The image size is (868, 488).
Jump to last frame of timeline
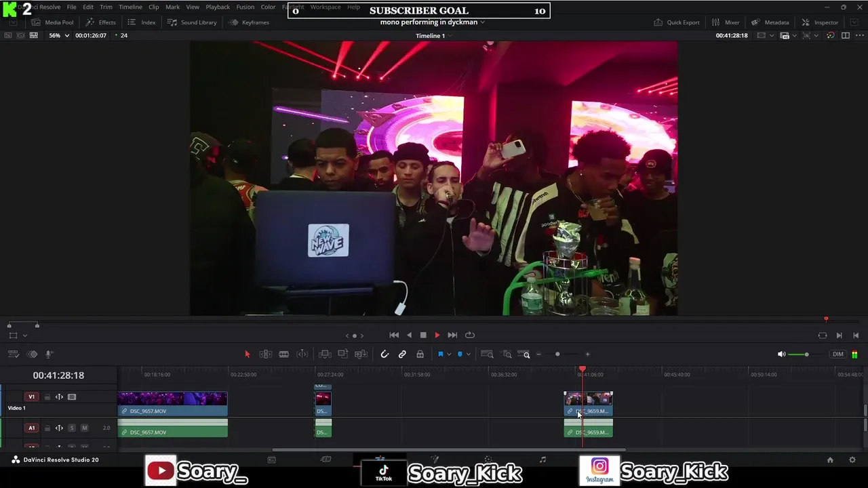click(452, 335)
